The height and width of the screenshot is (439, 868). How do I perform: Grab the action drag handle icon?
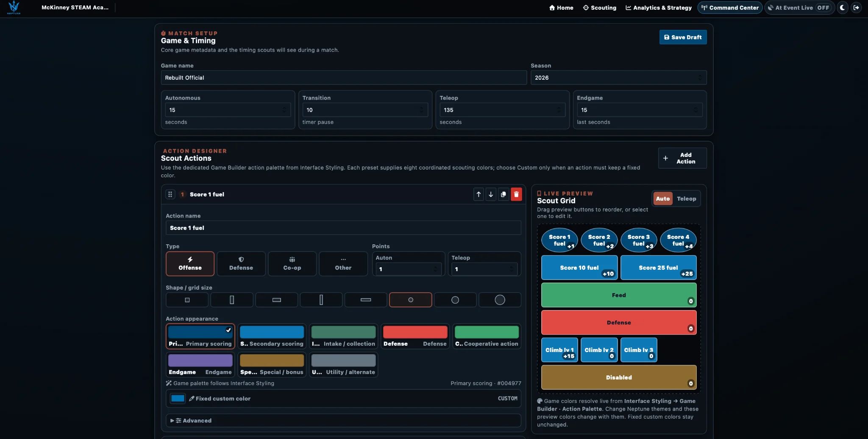tap(170, 194)
